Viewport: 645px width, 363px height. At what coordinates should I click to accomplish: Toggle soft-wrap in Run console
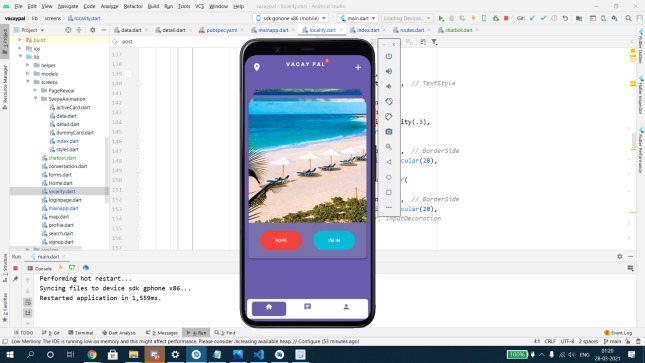pyautogui.click(x=28, y=302)
